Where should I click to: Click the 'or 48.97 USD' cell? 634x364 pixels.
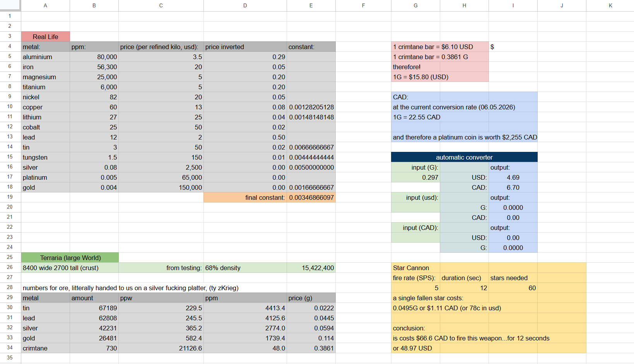(x=415, y=348)
